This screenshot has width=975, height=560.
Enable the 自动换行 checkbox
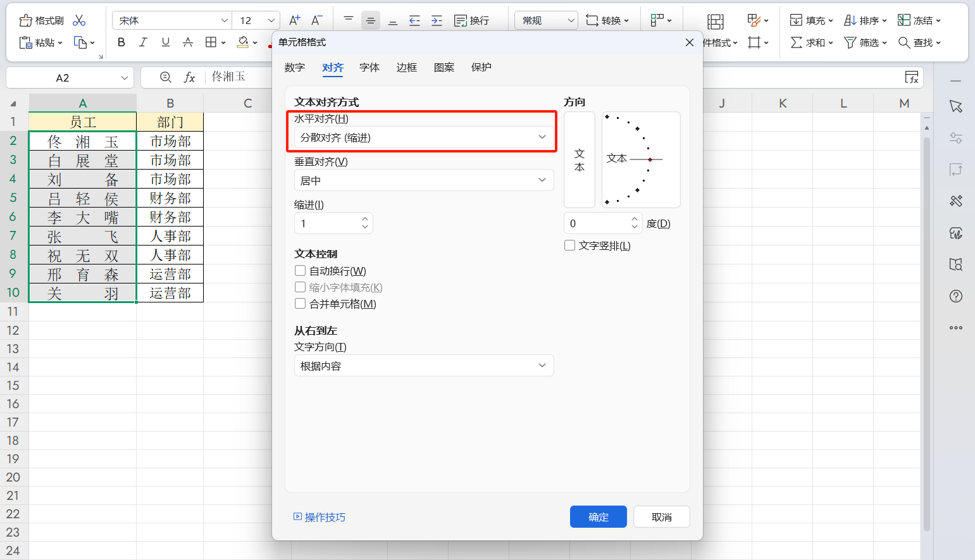300,270
